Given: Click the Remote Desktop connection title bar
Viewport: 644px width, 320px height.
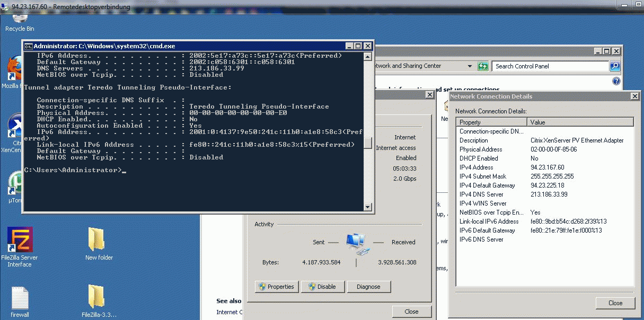Looking at the screenshot, I should [x=322, y=6].
